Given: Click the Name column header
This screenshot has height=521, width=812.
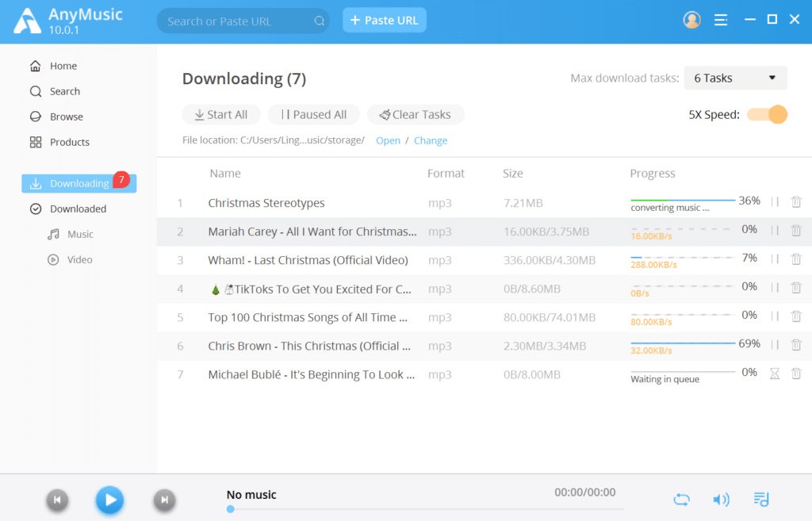Looking at the screenshot, I should (x=224, y=173).
